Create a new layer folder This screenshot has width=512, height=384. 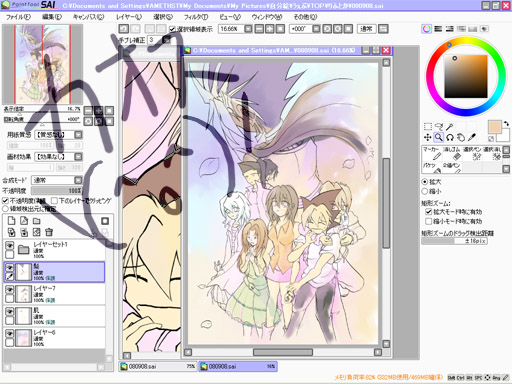coord(36,221)
